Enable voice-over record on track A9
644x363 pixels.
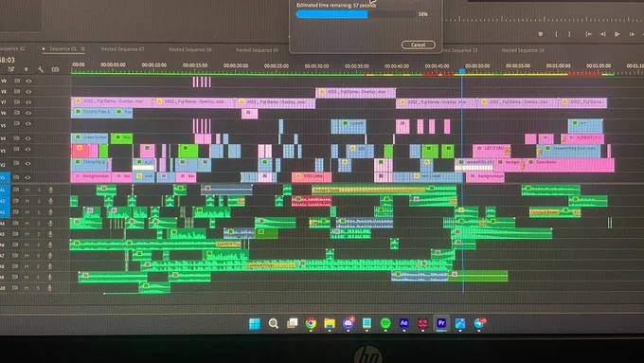point(49,277)
